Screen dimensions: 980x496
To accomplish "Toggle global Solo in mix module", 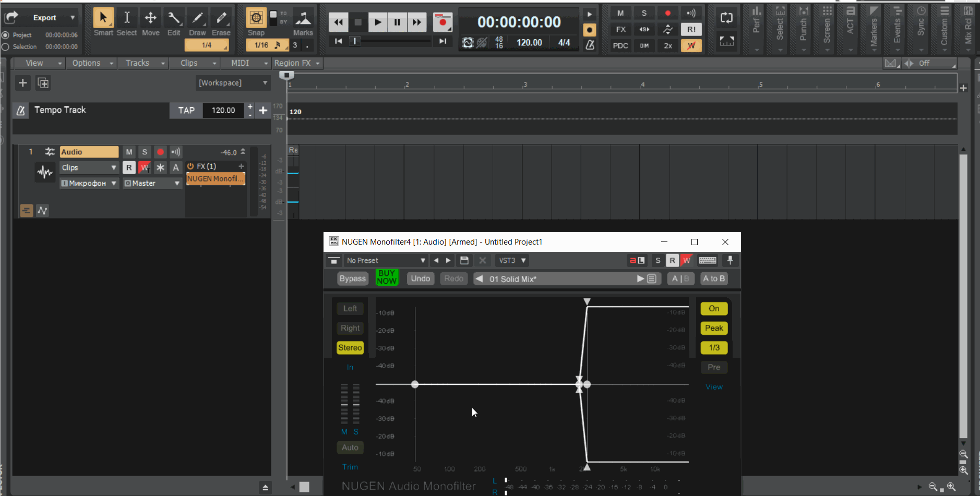I will [644, 13].
